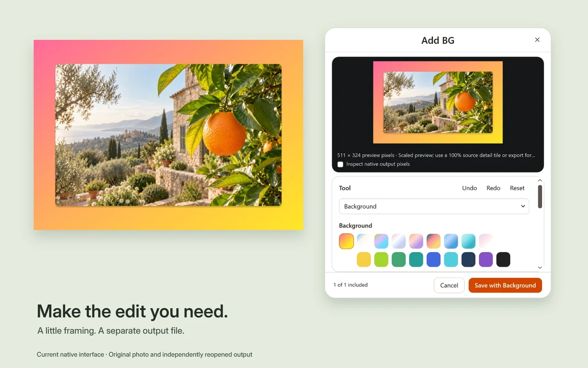Image resolution: width=588 pixels, height=368 pixels.
Task: Click the preview image inside Add BG dialog
Action: [x=438, y=102]
